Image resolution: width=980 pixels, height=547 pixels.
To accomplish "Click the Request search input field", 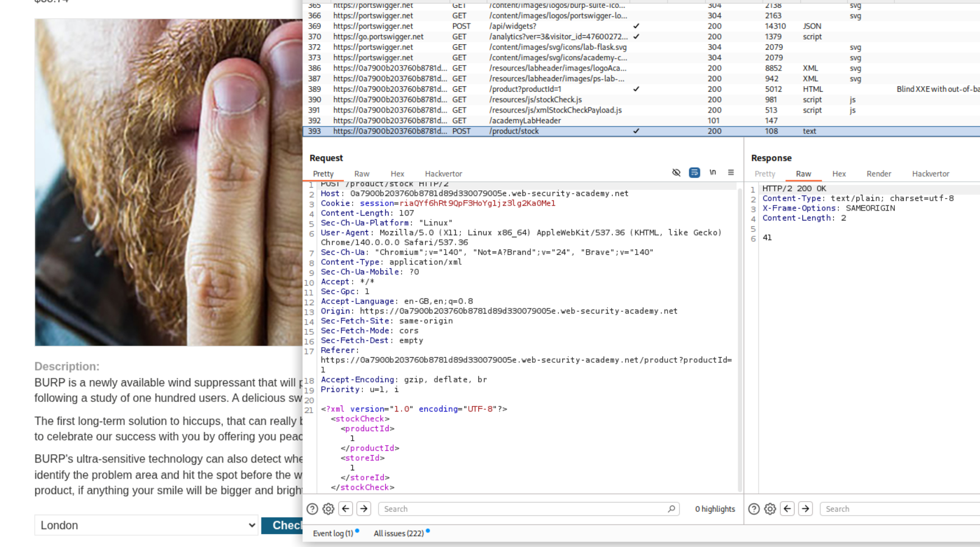I will tap(521, 509).
